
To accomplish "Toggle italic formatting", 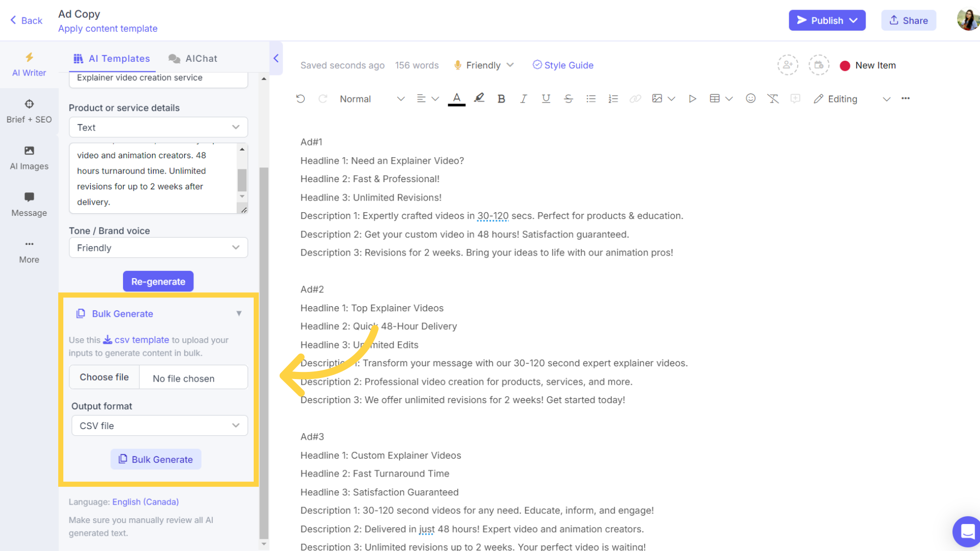I will coord(523,99).
